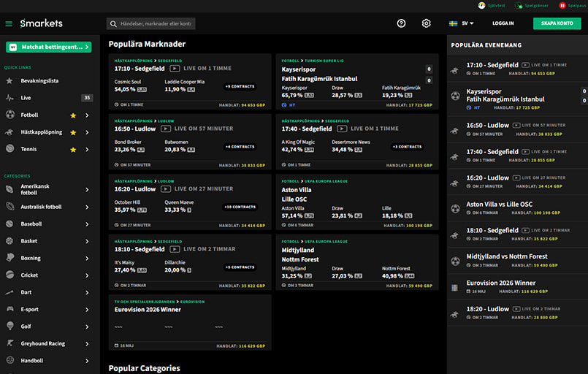Image resolution: width=588 pixels, height=374 pixels.
Task: Click the Smarkets logo
Action: pyautogui.click(x=41, y=23)
